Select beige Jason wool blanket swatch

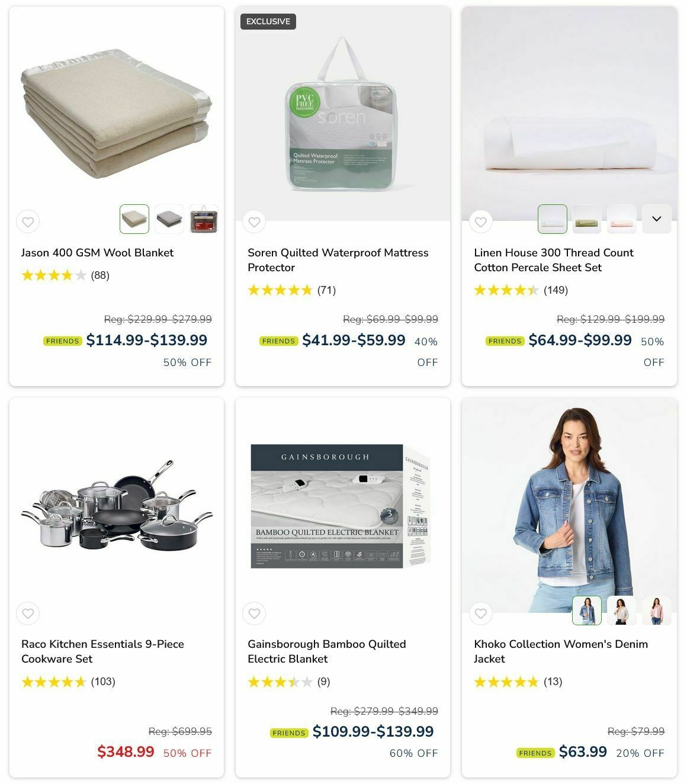pos(134,219)
